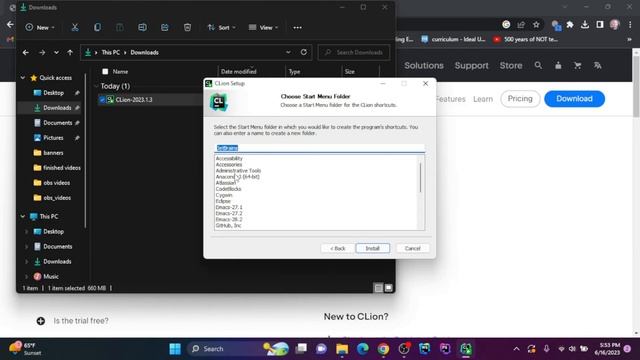Open the Store menu on JetBrains site

tap(511, 65)
